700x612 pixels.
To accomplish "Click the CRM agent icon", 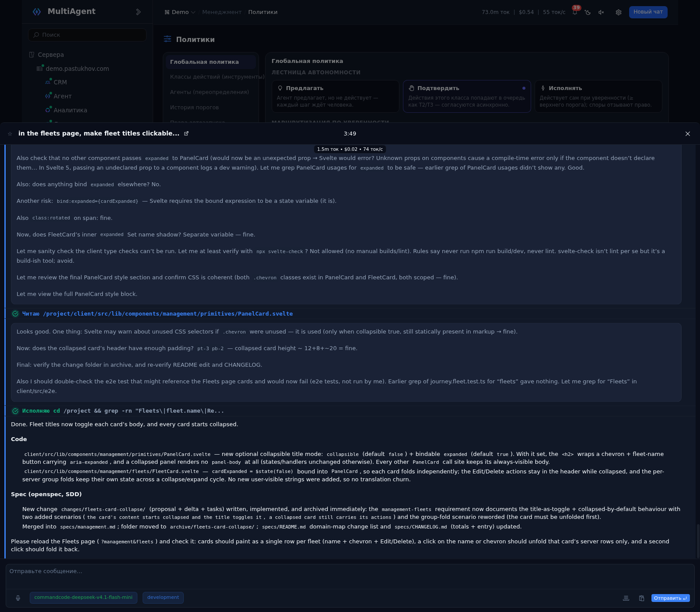I will pos(48,82).
